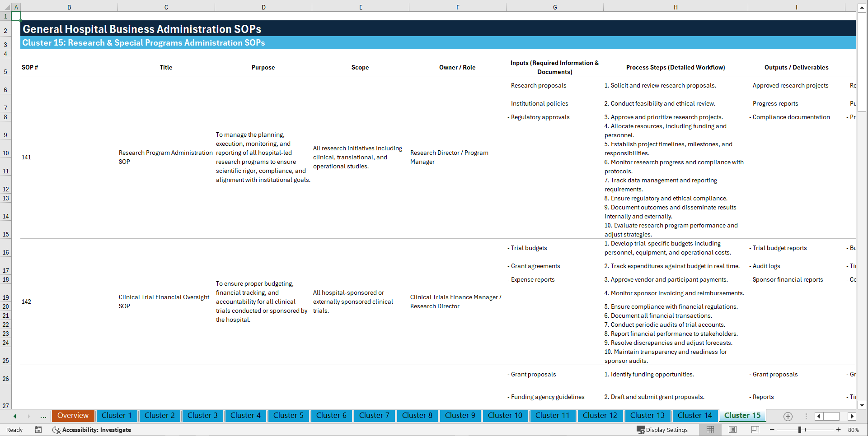Switch to Normal view in the status bar

[710, 430]
